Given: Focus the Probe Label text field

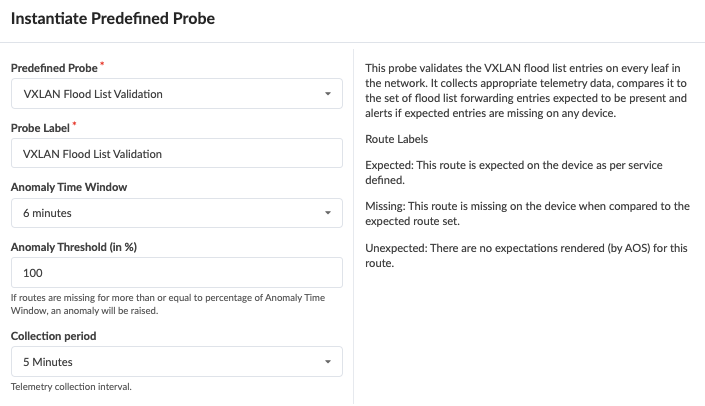Looking at the screenshot, I should pyautogui.click(x=176, y=154).
